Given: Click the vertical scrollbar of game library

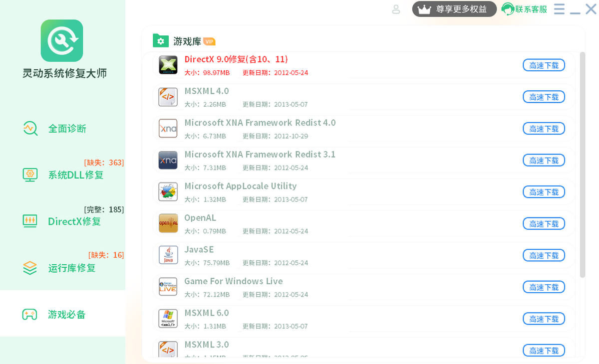Looking at the screenshot, I should click(x=582, y=165).
